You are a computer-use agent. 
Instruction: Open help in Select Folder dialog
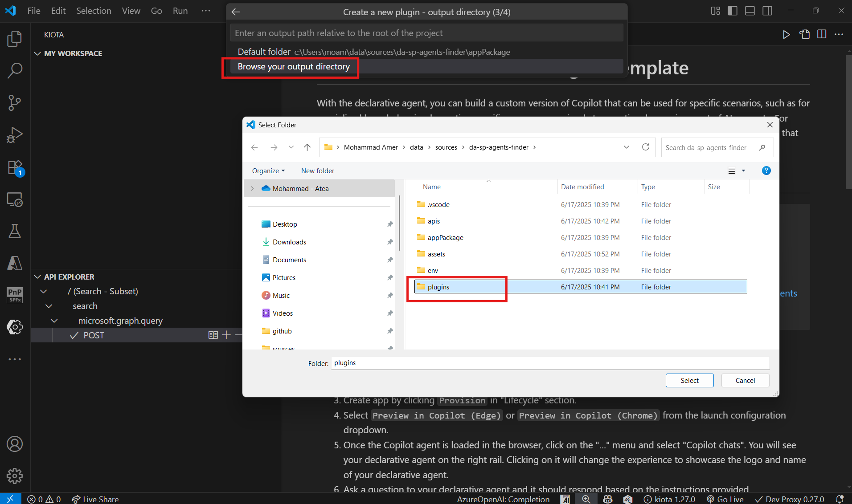pos(766,171)
